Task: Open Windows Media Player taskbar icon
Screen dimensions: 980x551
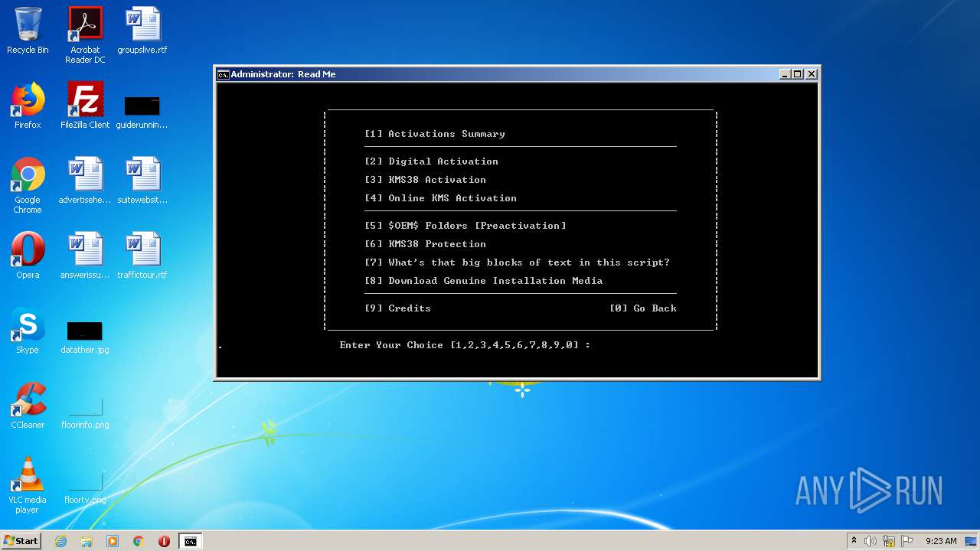Action: coord(113,541)
